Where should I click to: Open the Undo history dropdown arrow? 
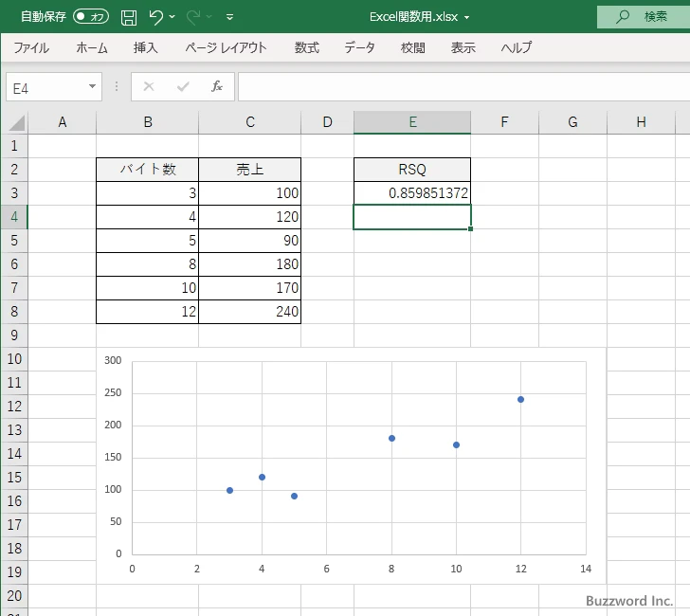coord(172,17)
